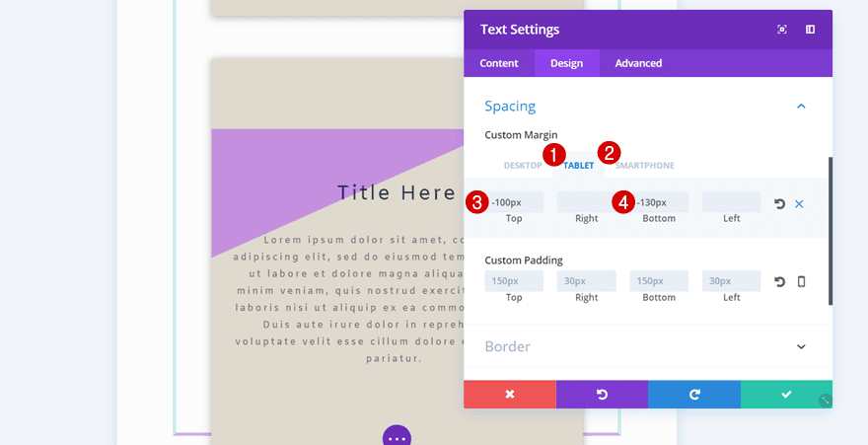868x445 pixels.
Task: Switch to the Advanced tab
Action: pyautogui.click(x=638, y=63)
